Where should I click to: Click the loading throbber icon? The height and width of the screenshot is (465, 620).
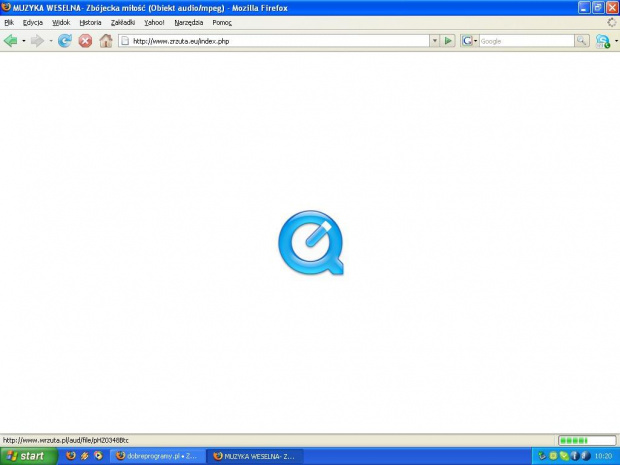point(612,23)
